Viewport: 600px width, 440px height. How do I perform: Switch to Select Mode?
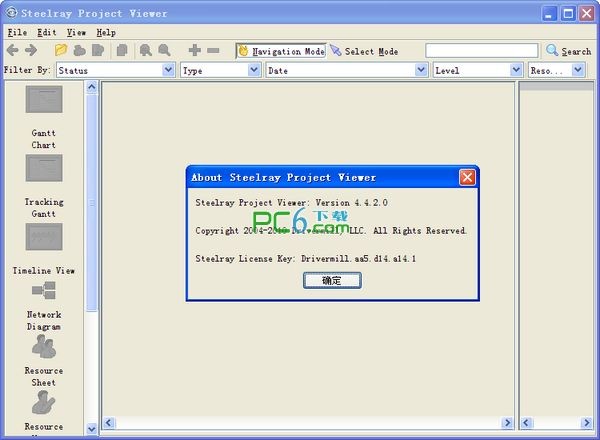point(364,51)
